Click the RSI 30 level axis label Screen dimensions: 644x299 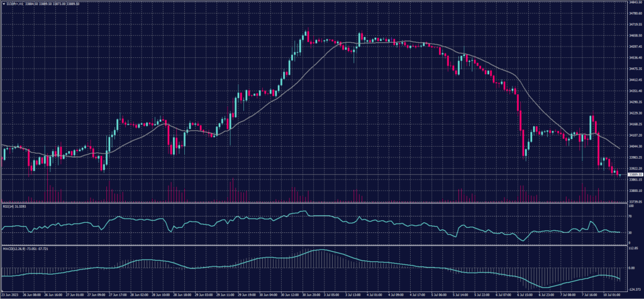pos(629,232)
